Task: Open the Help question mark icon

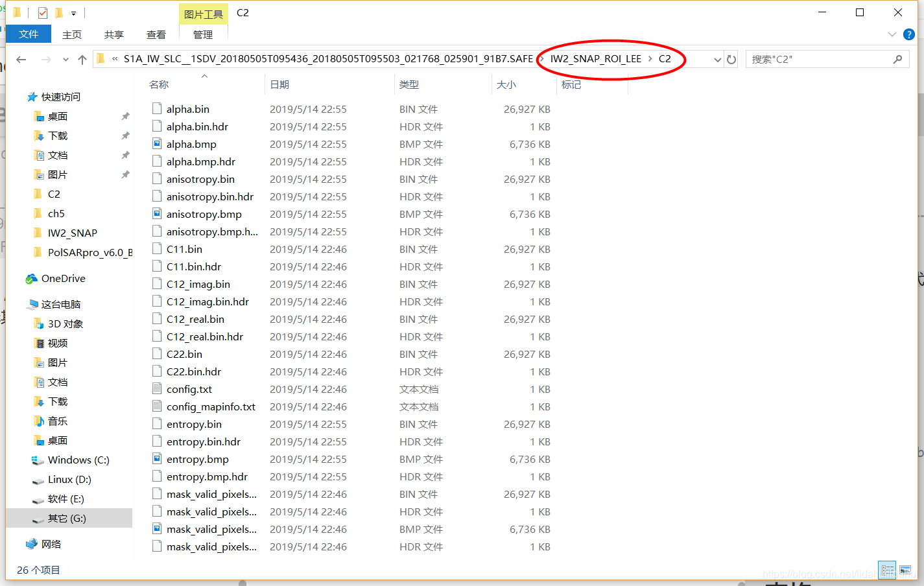Action: coord(909,34)
